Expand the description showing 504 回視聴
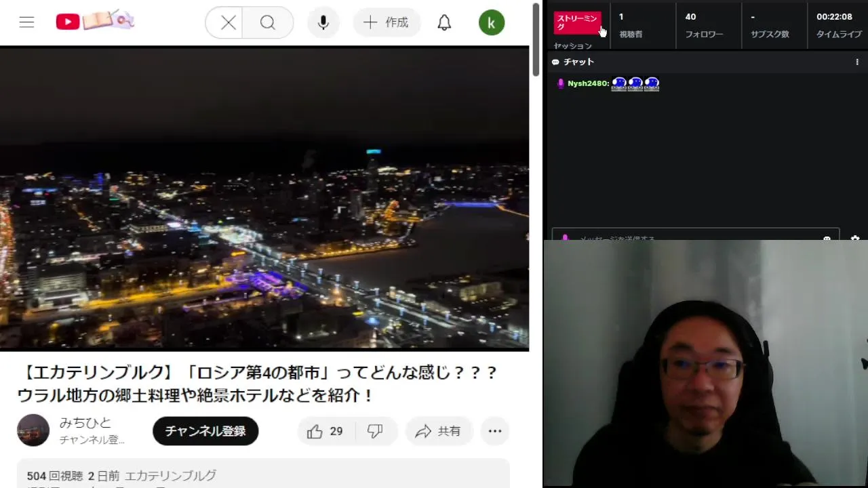 pos(263,474)
